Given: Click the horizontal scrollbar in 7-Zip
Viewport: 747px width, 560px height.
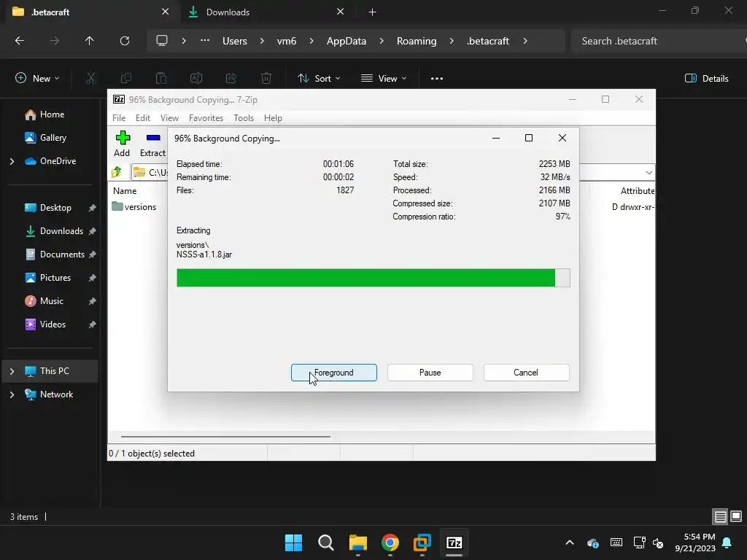Looking at the screenshot, I should pos(225,436).
